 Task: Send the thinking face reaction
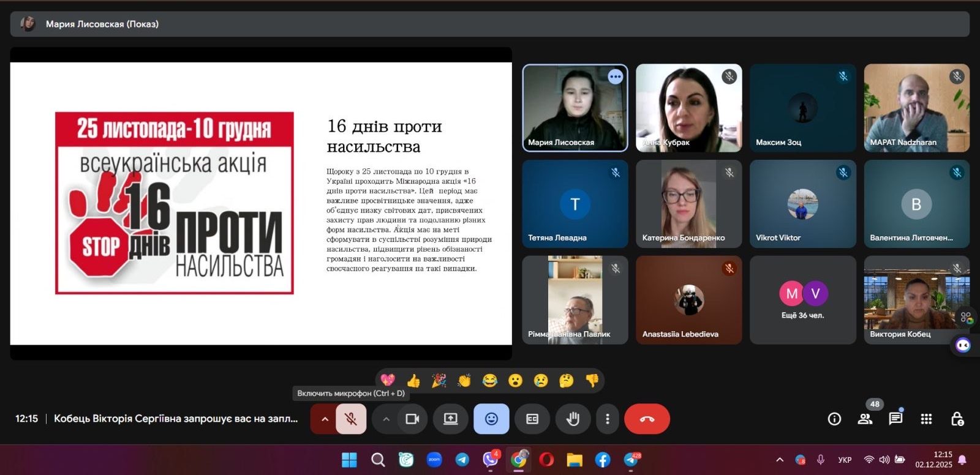pos(567,381)
